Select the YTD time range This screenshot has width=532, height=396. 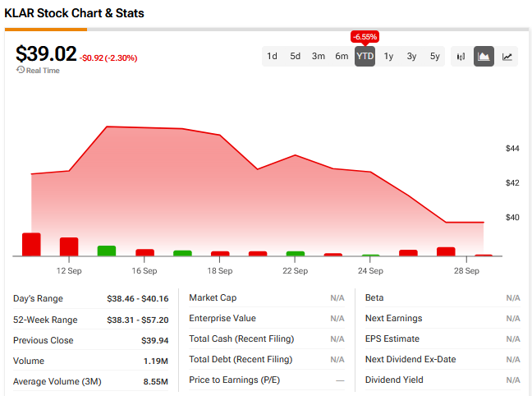365,57
